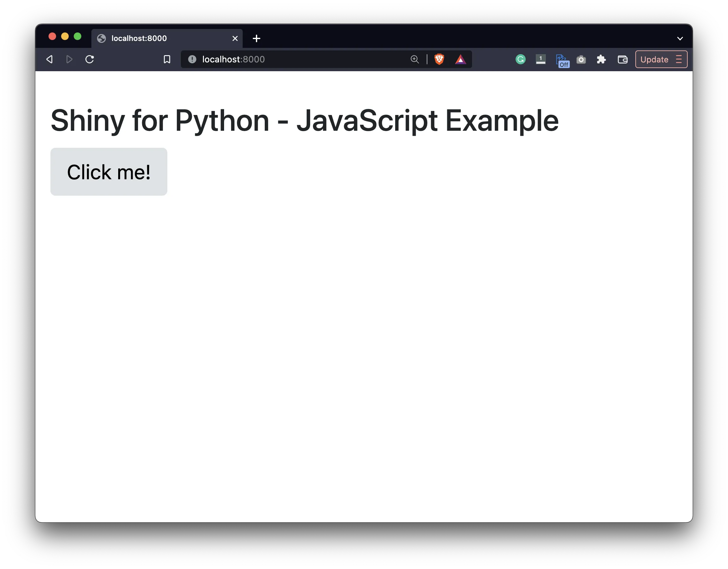The width and height of the screenshot is (728, 569).
Task: Close the localhost:8000 tab
Action: pyautogui.click(x=235, y=38)
